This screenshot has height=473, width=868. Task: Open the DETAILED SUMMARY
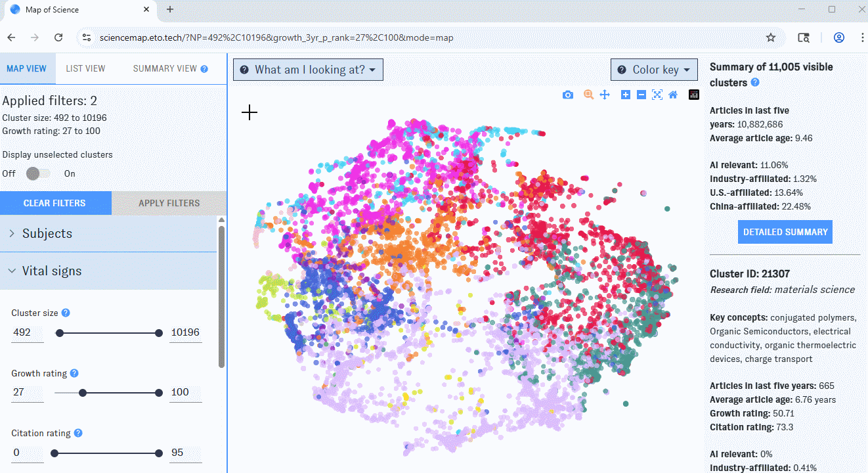tap(785, 231)
